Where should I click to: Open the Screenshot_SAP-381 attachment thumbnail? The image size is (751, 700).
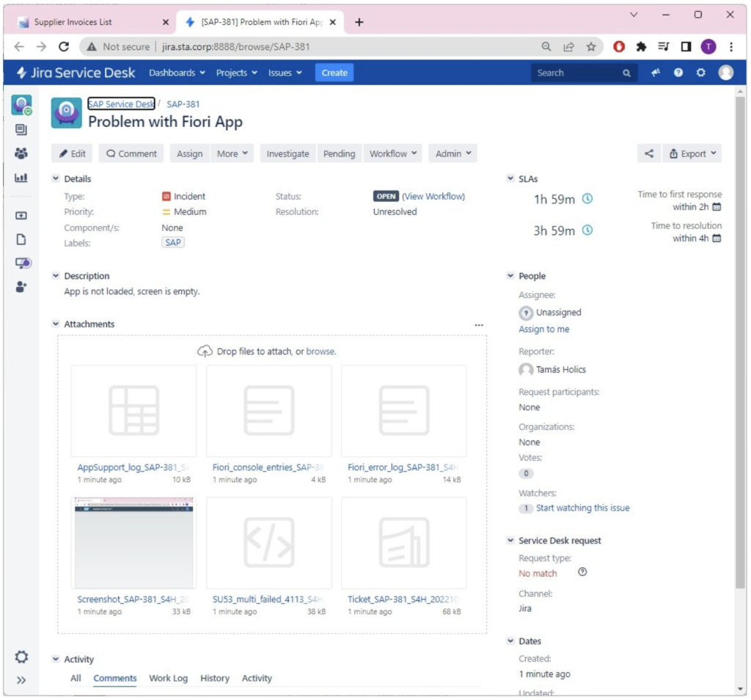pos(133,543)
